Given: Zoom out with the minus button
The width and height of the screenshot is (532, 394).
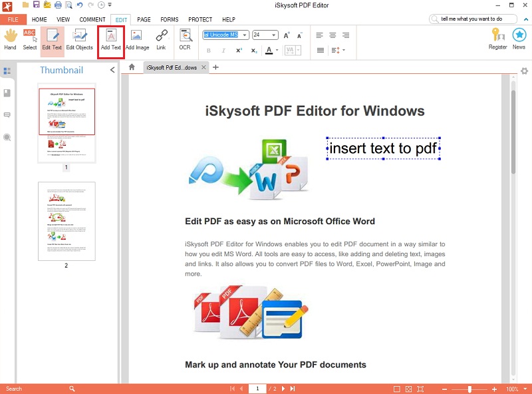Looking at the screenshot, I should click(x=444, y=389).
